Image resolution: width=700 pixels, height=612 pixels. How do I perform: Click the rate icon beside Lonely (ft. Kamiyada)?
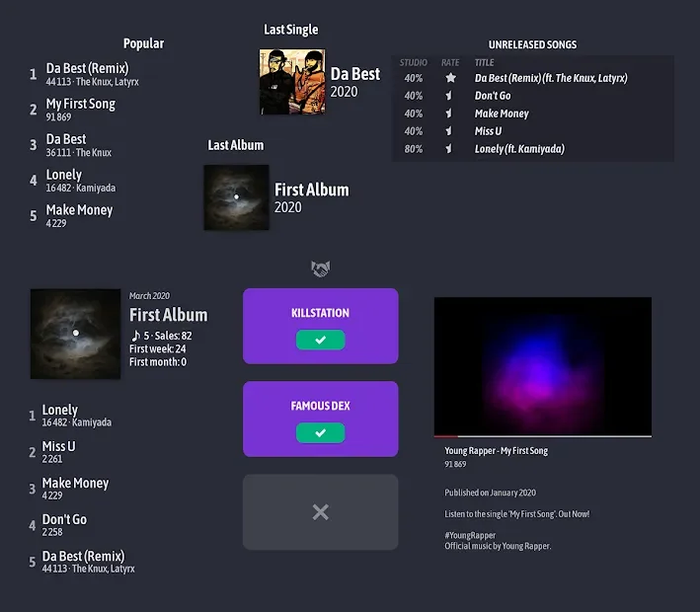(450, 149)
